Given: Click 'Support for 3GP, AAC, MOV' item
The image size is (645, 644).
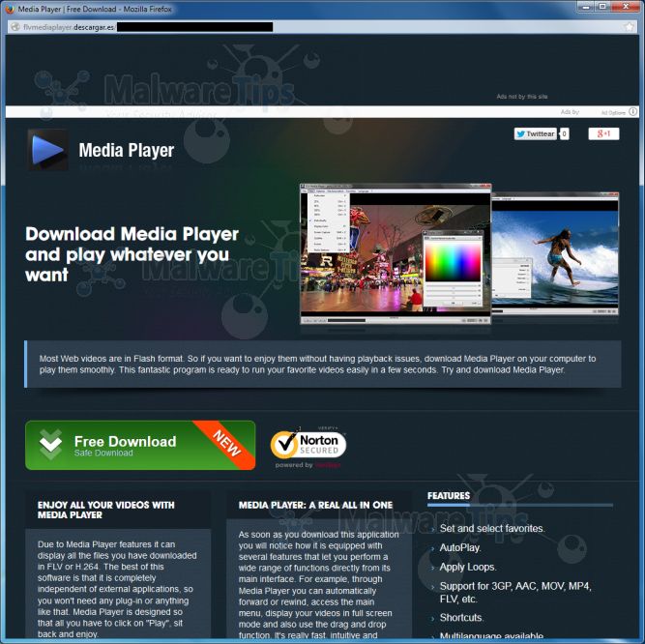Looking at the screenshot, I should 515,592.
